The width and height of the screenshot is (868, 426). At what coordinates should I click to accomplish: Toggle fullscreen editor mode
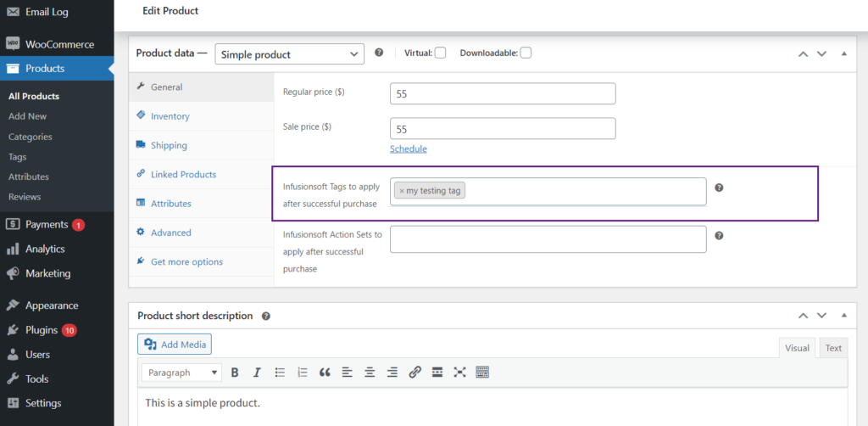[459, 373]
